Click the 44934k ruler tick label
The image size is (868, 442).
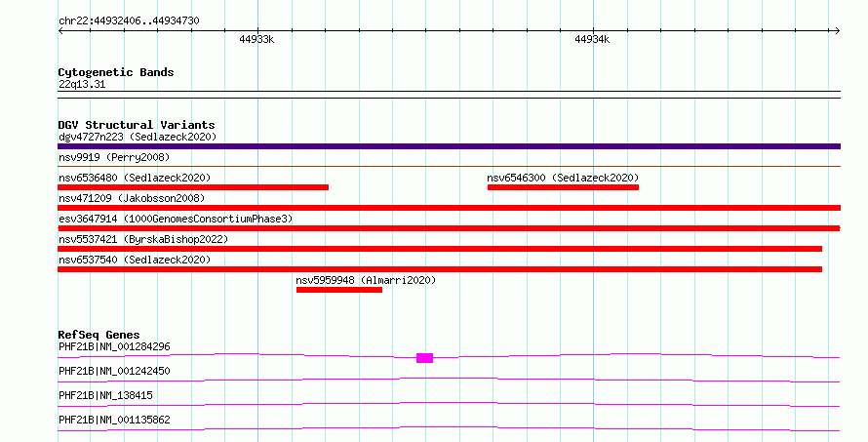(x=592, y=39)
